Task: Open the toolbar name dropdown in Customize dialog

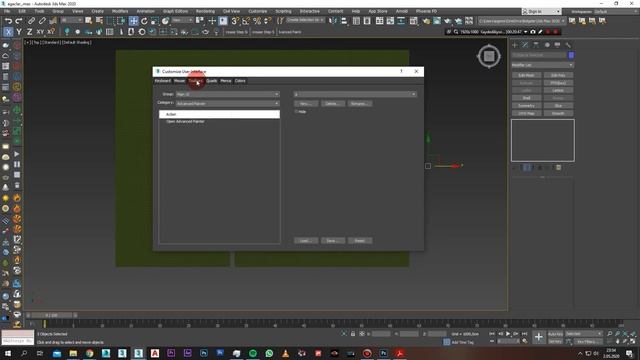Action: [355, 94]
